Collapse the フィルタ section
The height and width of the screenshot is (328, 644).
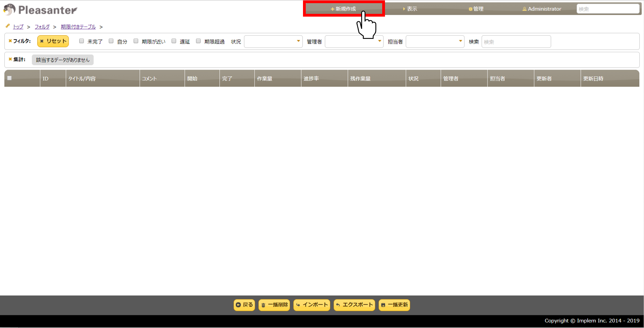click(19, 41)
